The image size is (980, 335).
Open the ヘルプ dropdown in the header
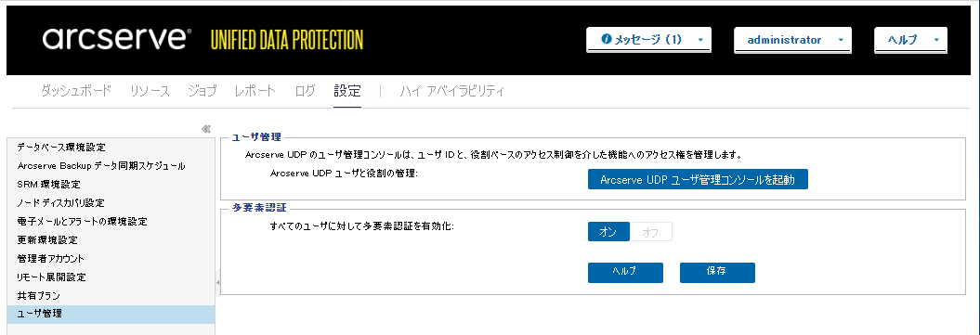pyautogui.click(x=910, y=40)
